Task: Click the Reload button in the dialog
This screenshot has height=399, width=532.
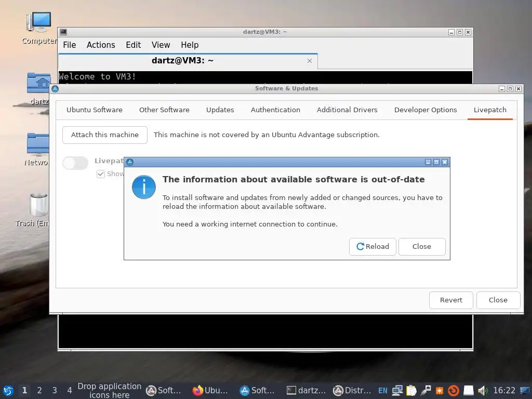Action: (x=373, y=246)
